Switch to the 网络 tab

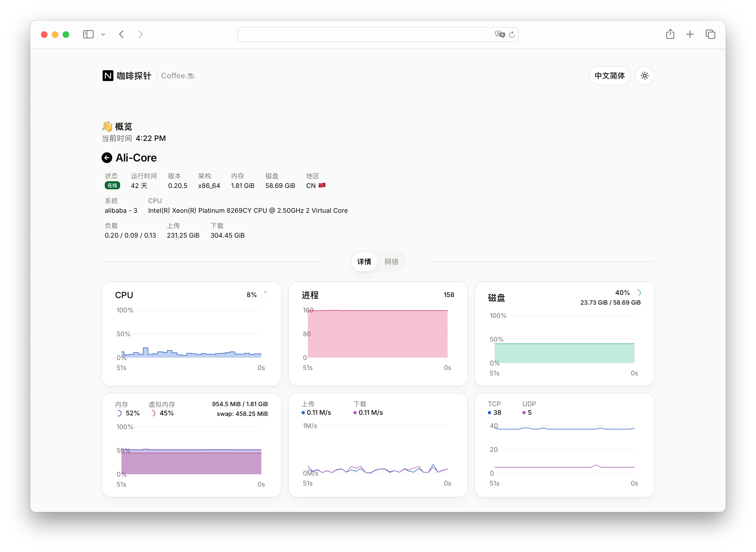tap(391, 262)
